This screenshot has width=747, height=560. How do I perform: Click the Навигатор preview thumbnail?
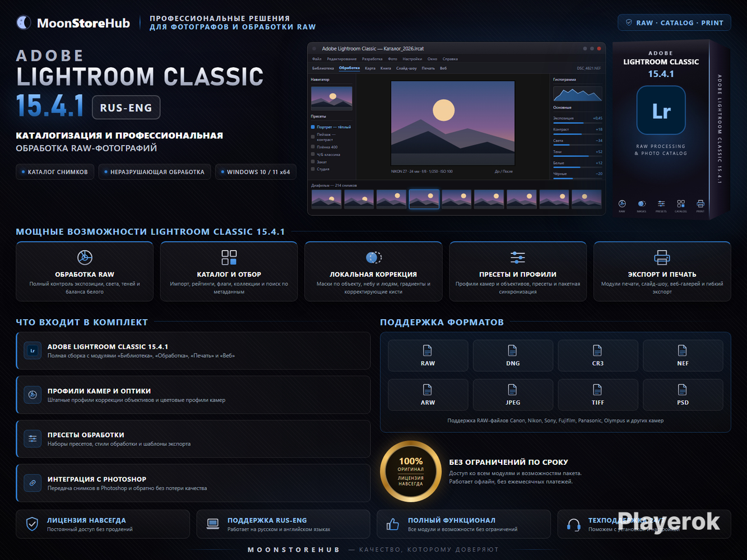[x=332, y=97]
